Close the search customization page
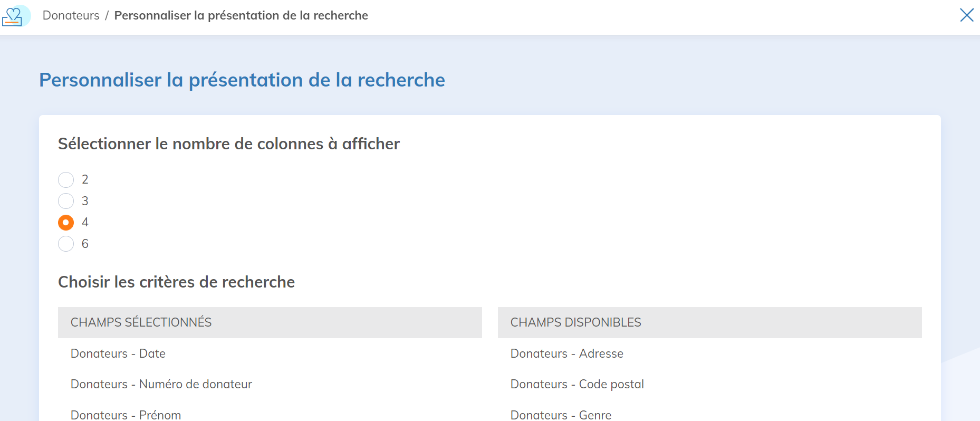Image resolution: width=980 pixels, height=421 pixels. [x=966, y=15]
